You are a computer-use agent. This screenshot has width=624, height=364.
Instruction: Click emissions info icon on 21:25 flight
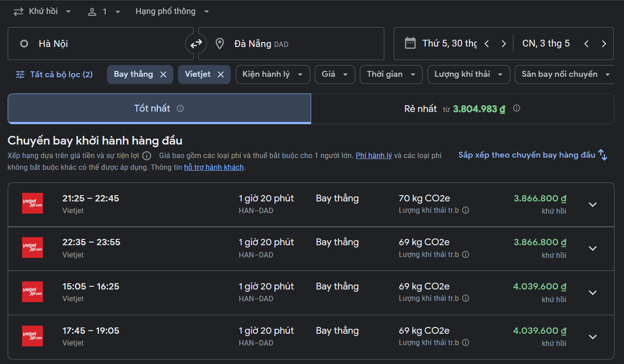click(466, 210)
